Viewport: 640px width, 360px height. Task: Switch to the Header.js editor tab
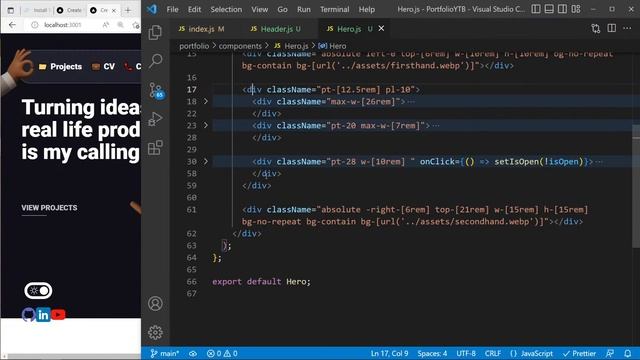(280, 29)
